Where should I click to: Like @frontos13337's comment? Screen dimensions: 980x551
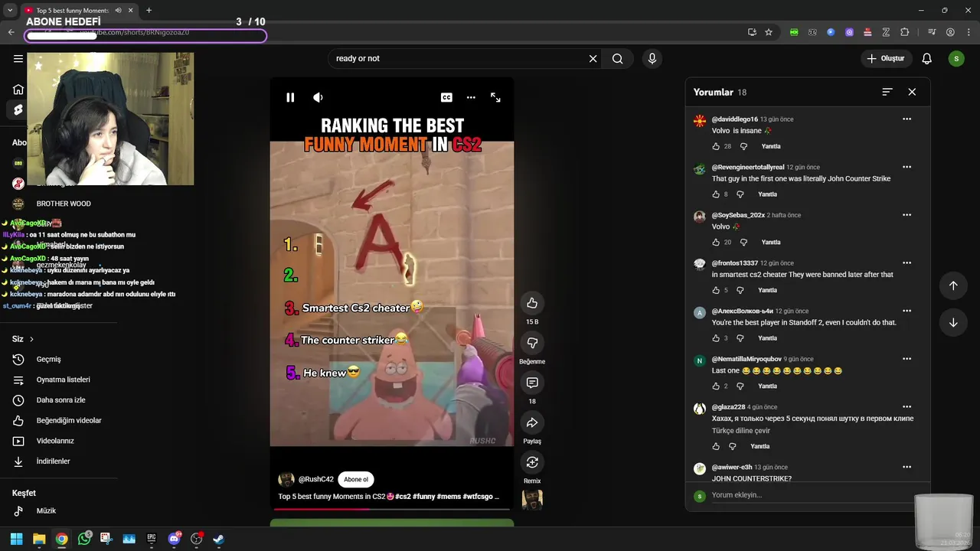tap(716, 290)
